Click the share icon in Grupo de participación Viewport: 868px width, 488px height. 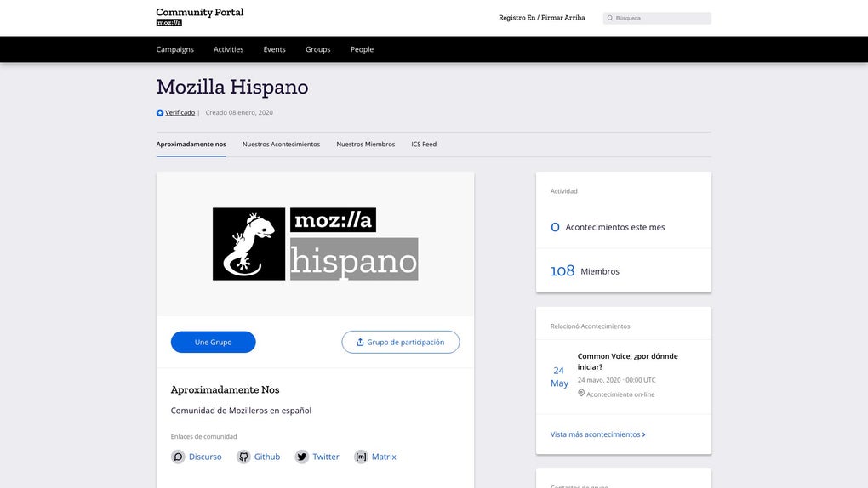(360, 342)
